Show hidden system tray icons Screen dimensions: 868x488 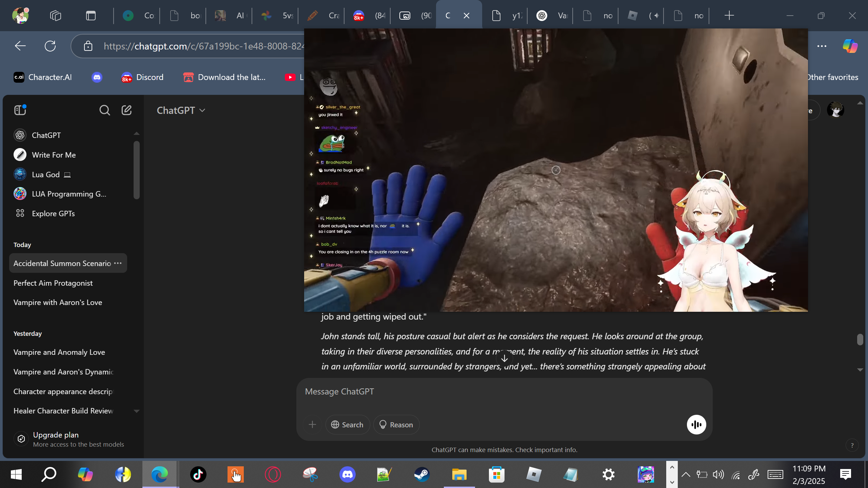[x=686, y=474]
